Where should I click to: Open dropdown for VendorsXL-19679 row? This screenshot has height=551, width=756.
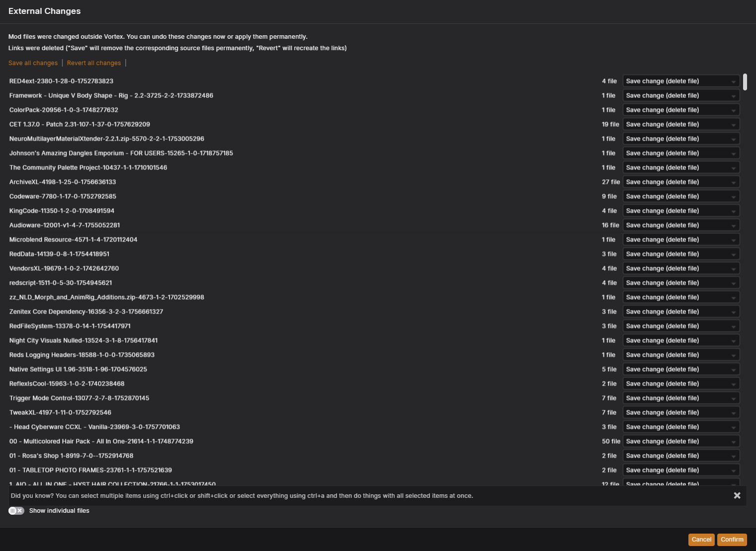coord(681,268)
